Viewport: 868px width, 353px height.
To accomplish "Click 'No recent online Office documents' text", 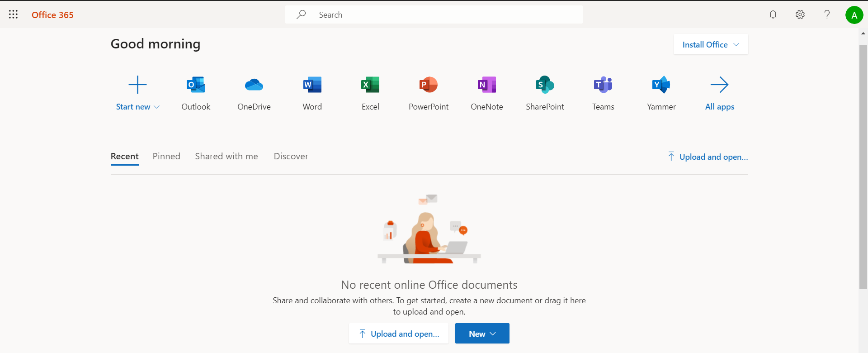I will click(x=429, y=285).
